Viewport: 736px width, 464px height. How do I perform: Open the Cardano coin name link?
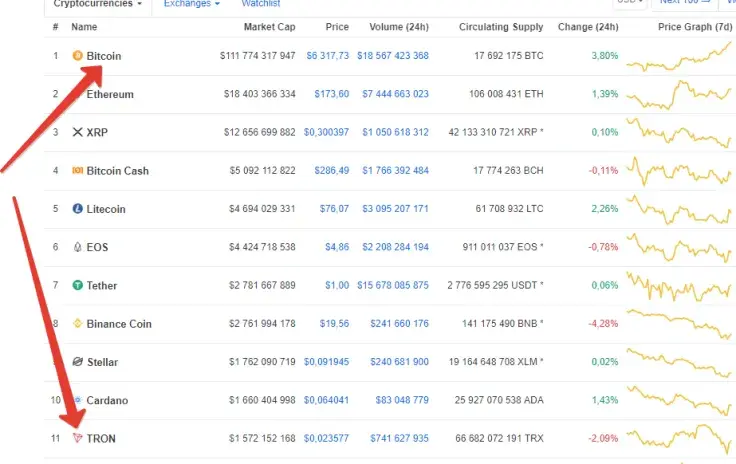click(108, 400)
